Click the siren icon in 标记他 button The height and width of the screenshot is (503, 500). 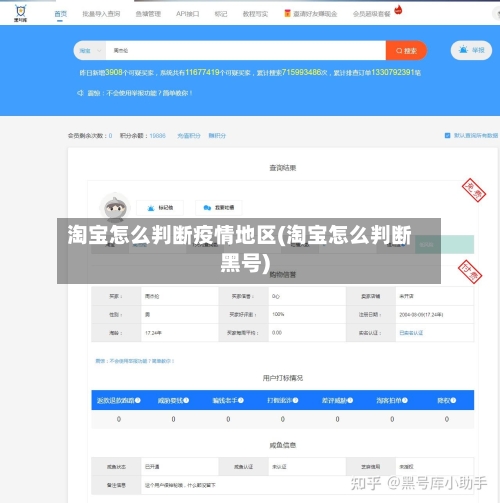tap(151, 208)
